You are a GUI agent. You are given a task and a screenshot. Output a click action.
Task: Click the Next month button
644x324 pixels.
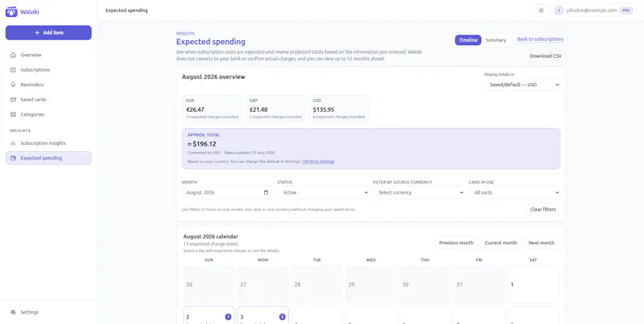pyautogui.click(x=541, y=243)
